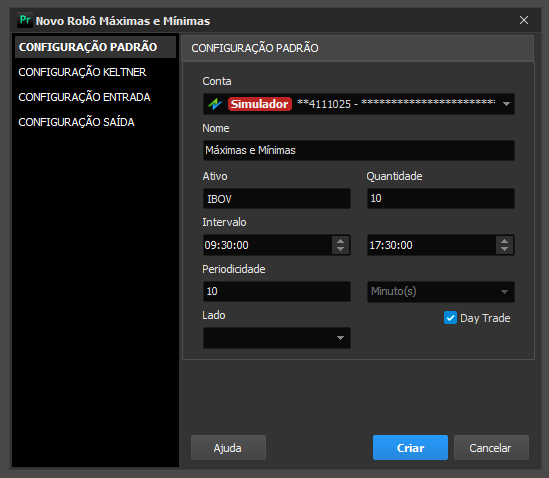The width and height of the screenshot is (549, 478).
Task: Open the Minuto(s) unit dropdown
Action: [x=441, y=292]
